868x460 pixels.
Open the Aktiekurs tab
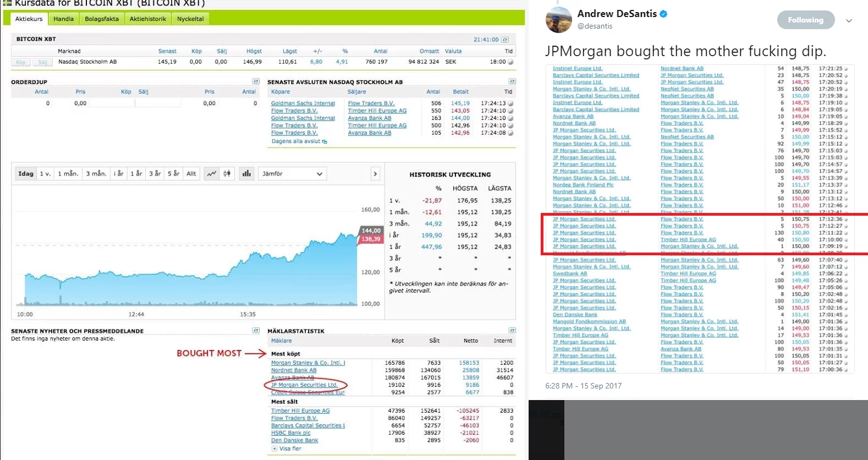[x=29, y=19]
